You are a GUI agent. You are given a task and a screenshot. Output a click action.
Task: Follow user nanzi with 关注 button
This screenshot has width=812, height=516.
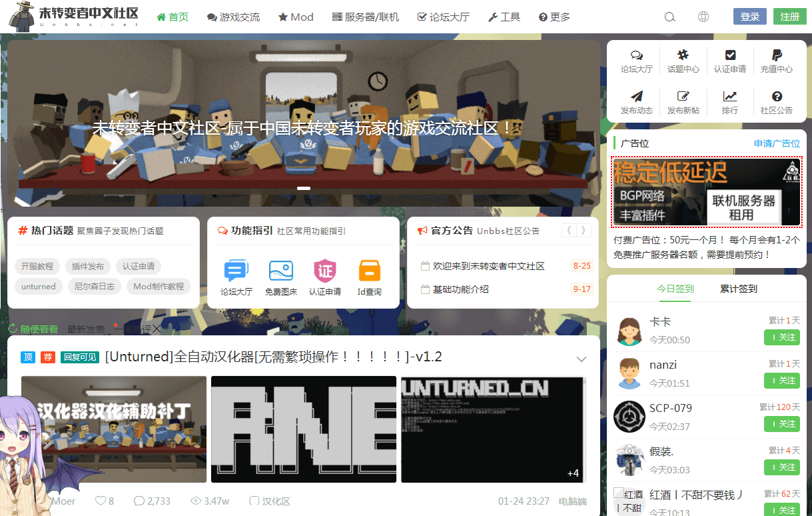[x=781, y=381]
